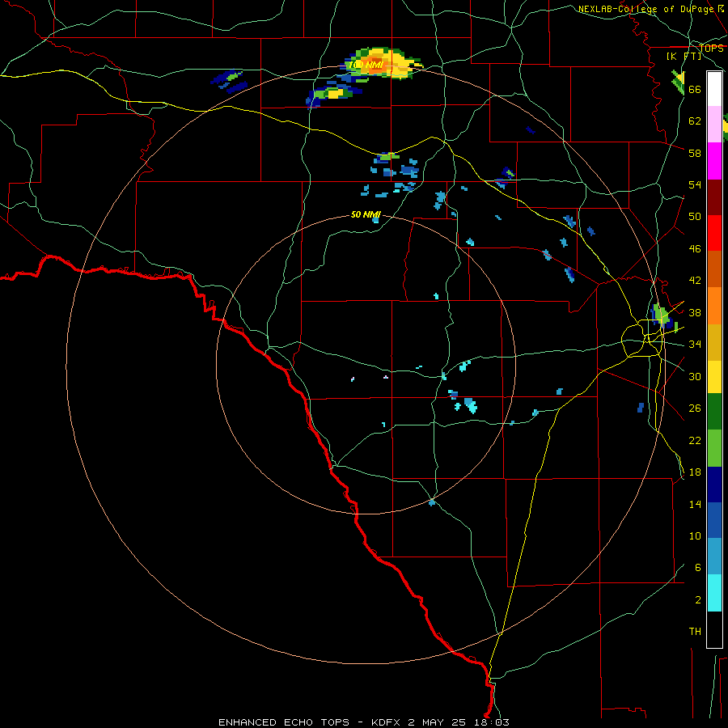Select the TH label on the legend
This screenshot has width=728, height=728.
pos(695,631)
